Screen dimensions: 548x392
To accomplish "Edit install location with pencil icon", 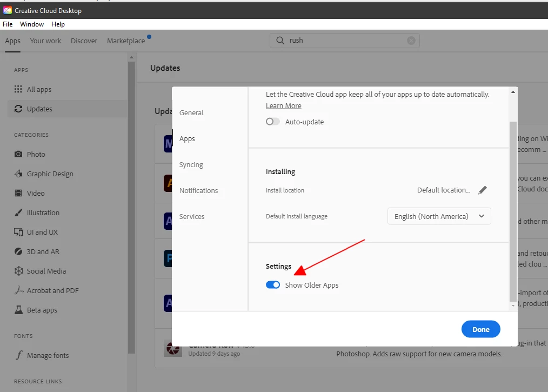I will [482, 190].
